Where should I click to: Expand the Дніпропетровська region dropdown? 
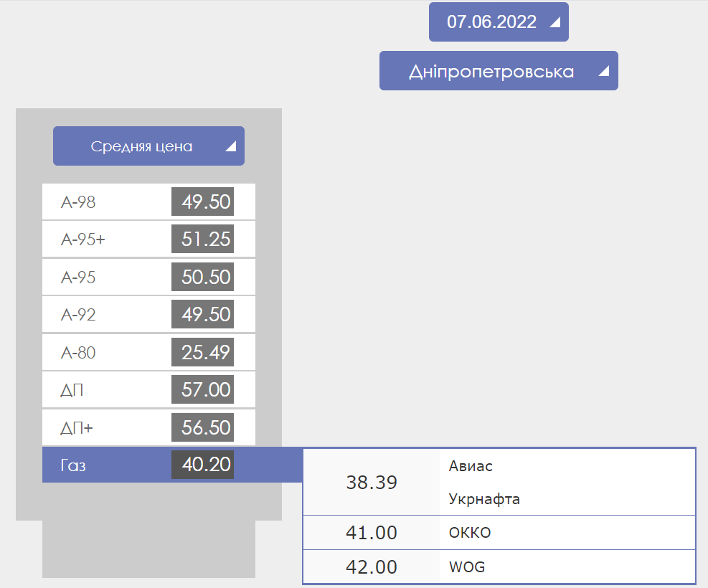[491, 72]
